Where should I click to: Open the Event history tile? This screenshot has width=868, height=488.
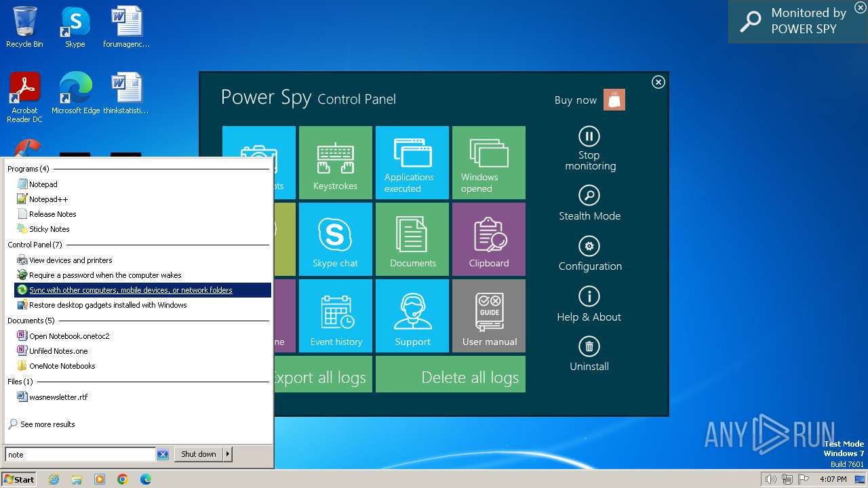[335, 316]
